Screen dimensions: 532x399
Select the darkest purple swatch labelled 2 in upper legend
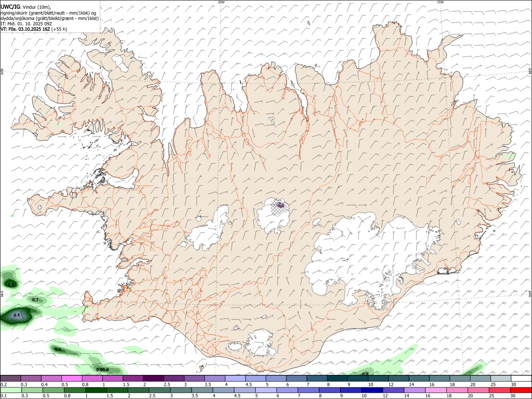[x=153, y=378]
